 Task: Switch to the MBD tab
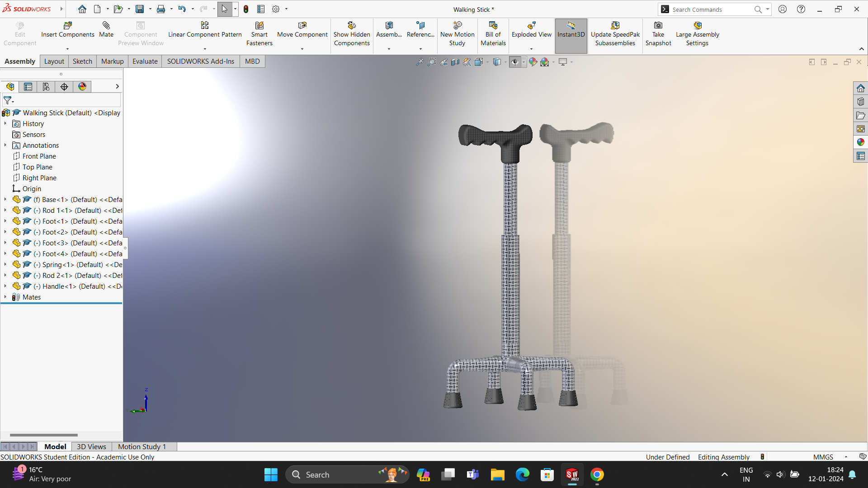252,61
